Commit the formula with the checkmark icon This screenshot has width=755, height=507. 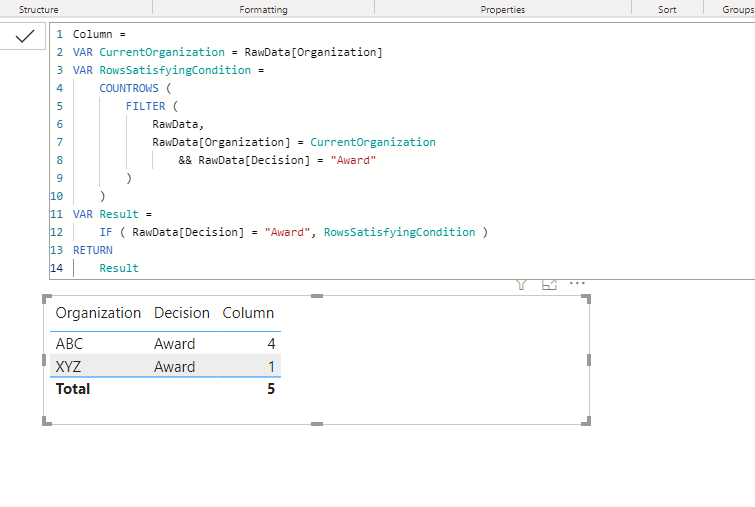25,36
